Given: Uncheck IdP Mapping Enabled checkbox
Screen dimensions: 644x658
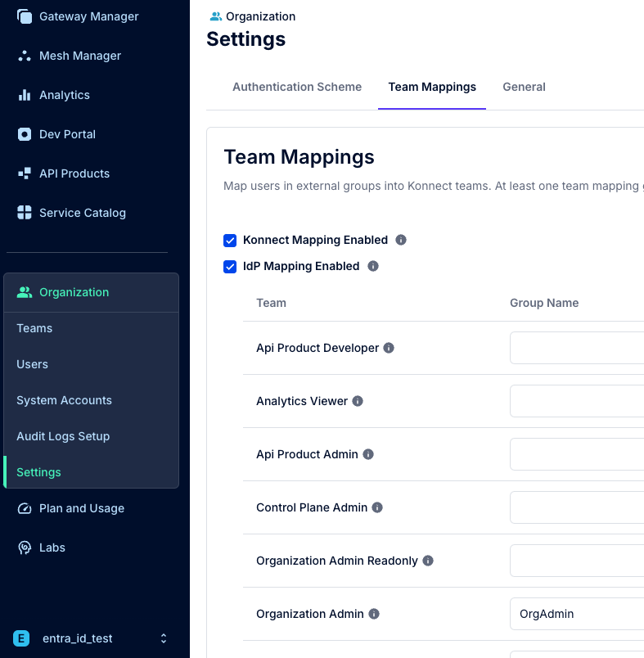Looking at the screenshot, I should 230,267.
